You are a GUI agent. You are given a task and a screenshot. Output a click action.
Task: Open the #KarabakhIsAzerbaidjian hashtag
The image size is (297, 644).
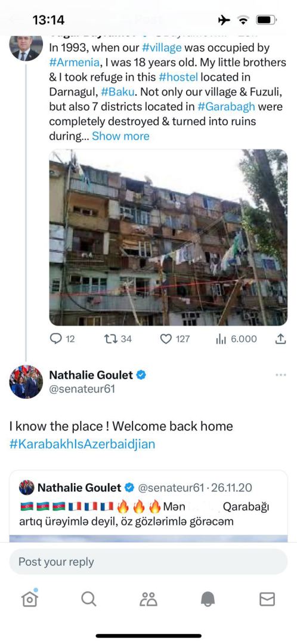point(82,444)
